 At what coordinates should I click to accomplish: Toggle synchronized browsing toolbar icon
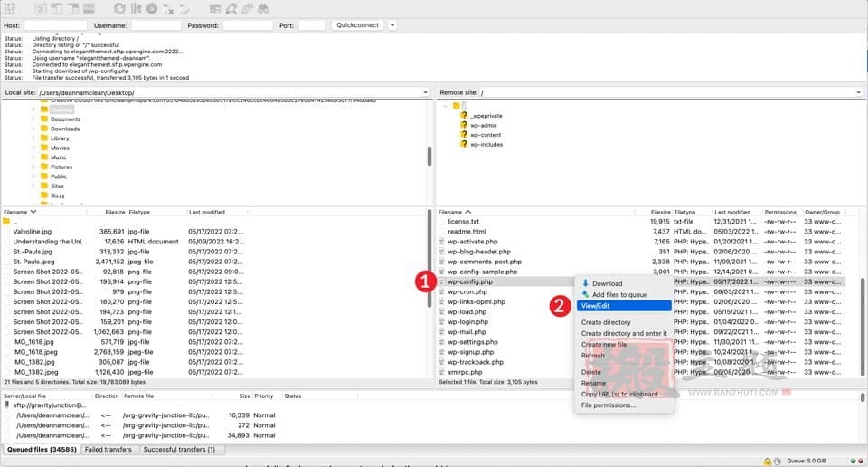248,8
